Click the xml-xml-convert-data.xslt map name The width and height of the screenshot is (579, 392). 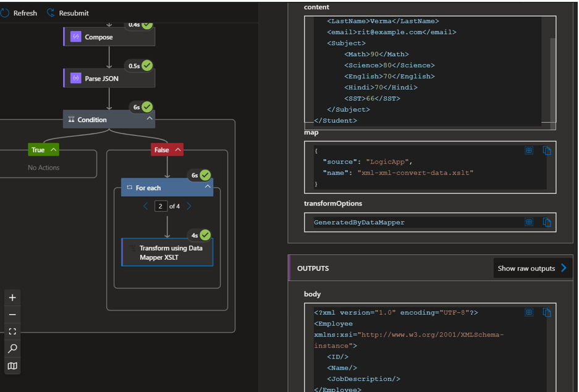(415, 173)
